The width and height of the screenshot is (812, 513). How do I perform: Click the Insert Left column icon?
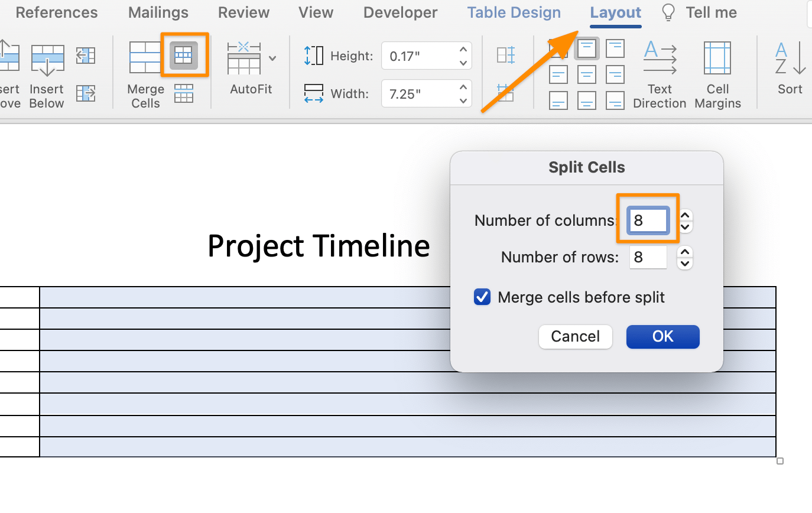pyautogui.click(x=86, y=56)
